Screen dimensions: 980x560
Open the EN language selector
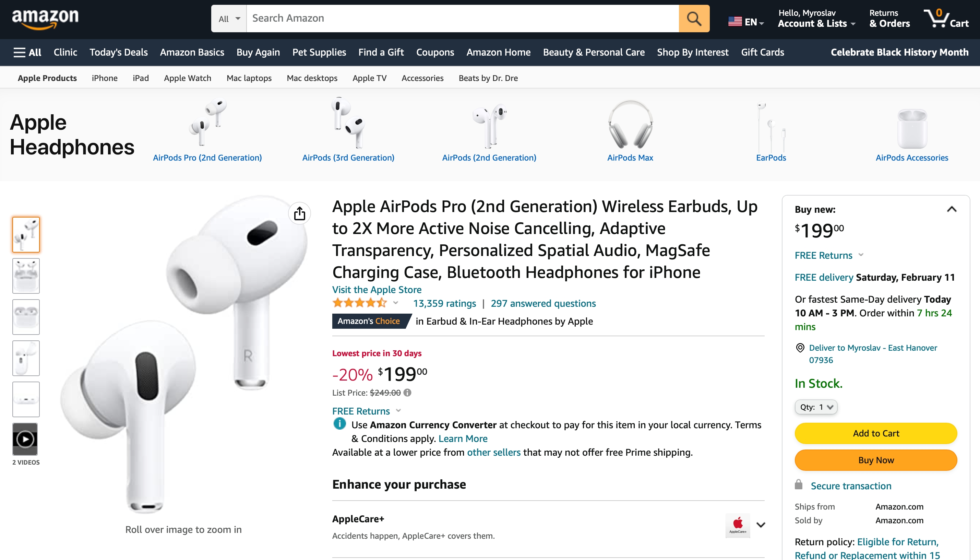(x=745, y=22)
